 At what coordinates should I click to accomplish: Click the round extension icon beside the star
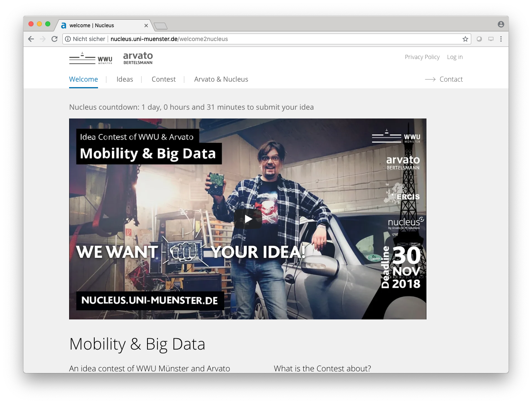coord(479,39)
